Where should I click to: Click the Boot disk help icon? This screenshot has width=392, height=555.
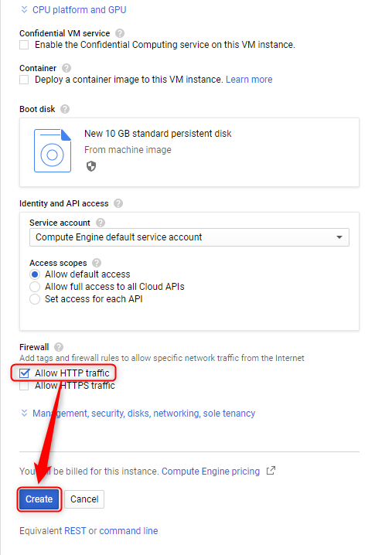[x=65, y=109]
